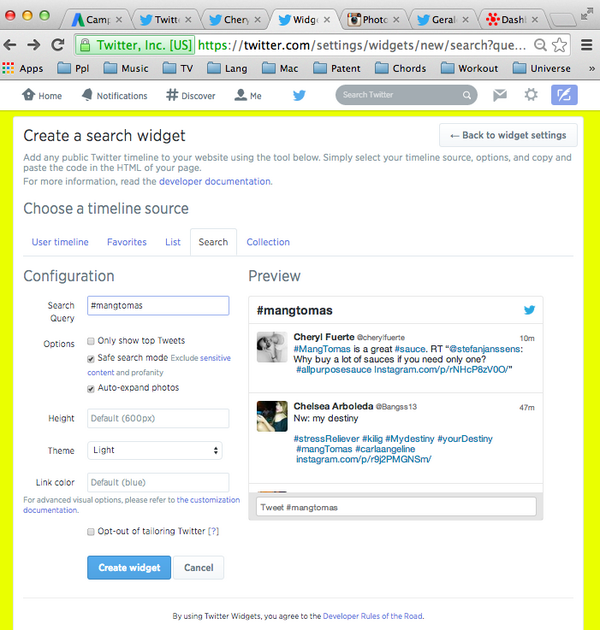Compose new Tweet with quill icon
The image size is (600, 630).
564,95
